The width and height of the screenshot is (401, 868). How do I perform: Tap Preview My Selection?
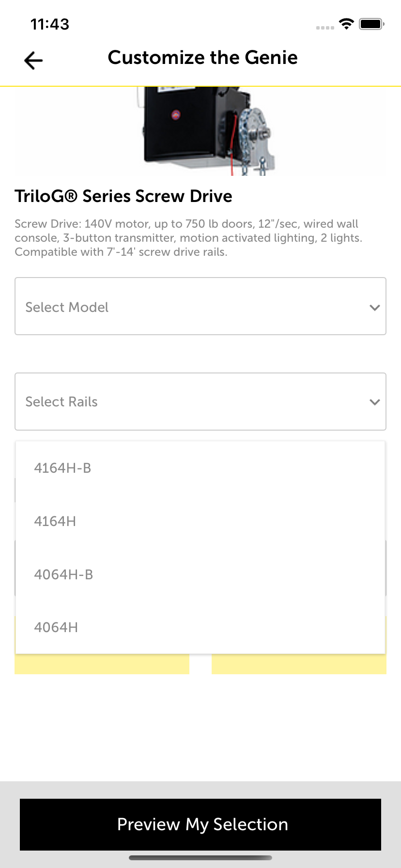(200, 824)
